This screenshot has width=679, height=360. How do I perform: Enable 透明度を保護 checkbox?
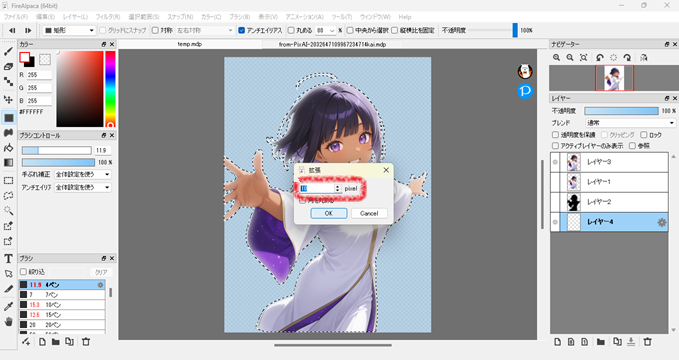[x=555, y=135]
